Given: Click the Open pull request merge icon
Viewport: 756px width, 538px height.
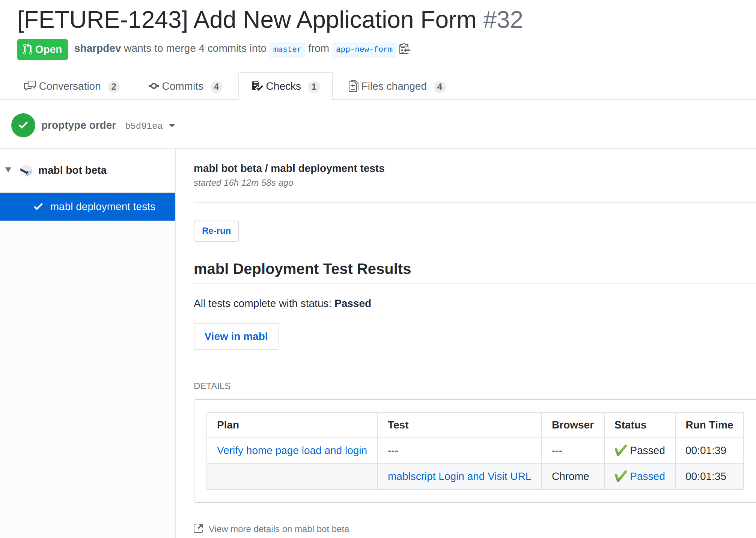Looking at the screenshot, I should click(x=27, y=49).
